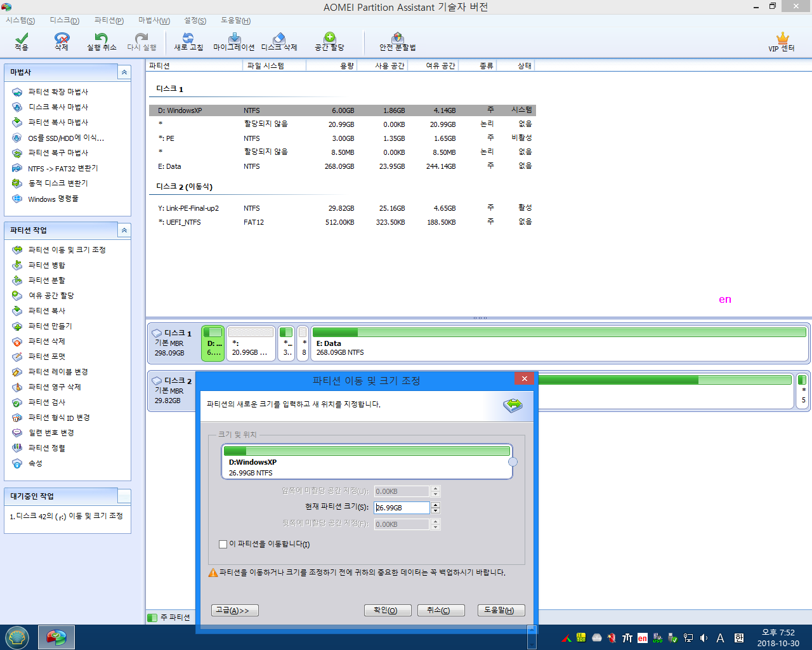Click the volume speaker tray icon
This screenshot has width=812, height=650.
704,638
